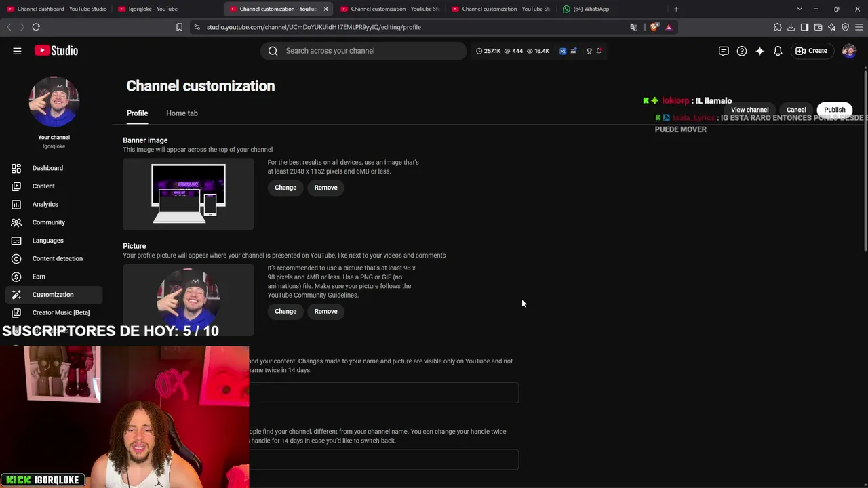This screenshot has width=868, height=488.
Task: Click the View channel button
Action: [749, 110]
